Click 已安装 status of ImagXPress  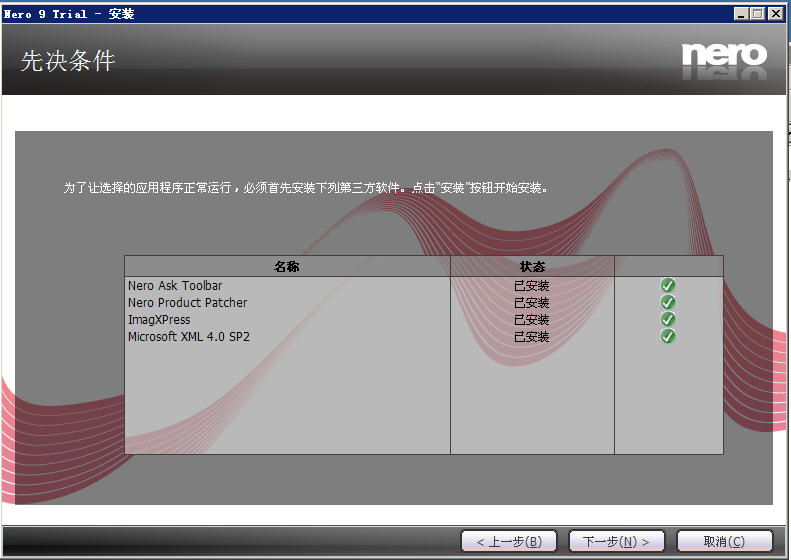point(532,319)
